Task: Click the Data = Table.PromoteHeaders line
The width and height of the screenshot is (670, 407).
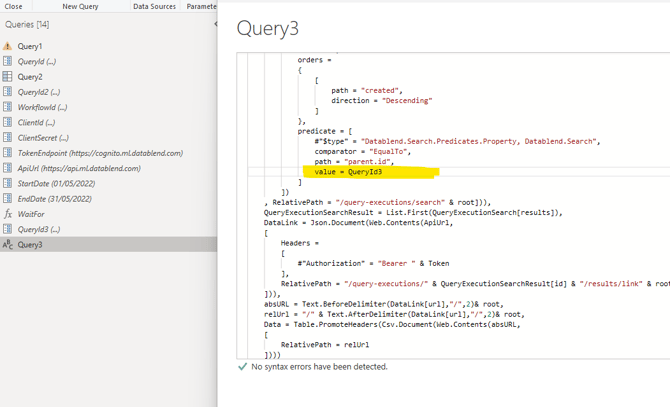Action: (x=393, y=325)
